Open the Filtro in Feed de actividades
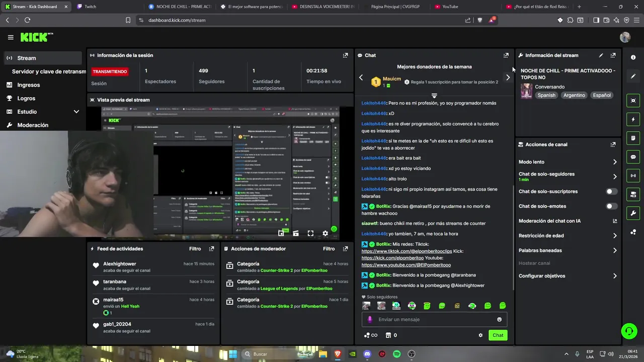The height and width of the screenshot is (362, 644). coord(195,249)
